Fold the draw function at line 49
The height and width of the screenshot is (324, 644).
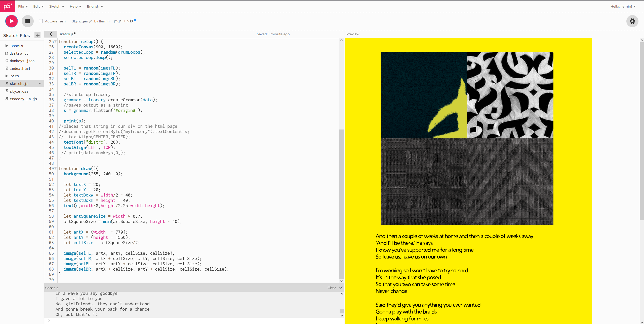coord(56,168)
